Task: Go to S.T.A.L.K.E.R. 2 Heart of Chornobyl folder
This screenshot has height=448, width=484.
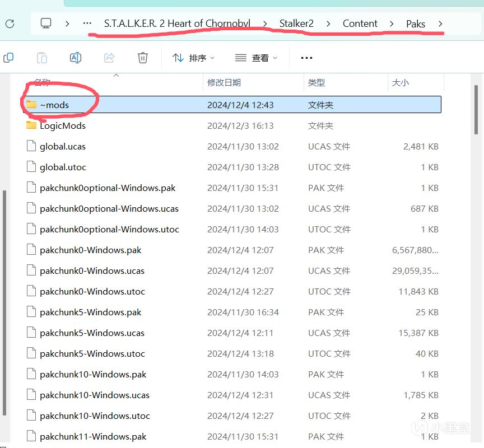Action: 177,24
